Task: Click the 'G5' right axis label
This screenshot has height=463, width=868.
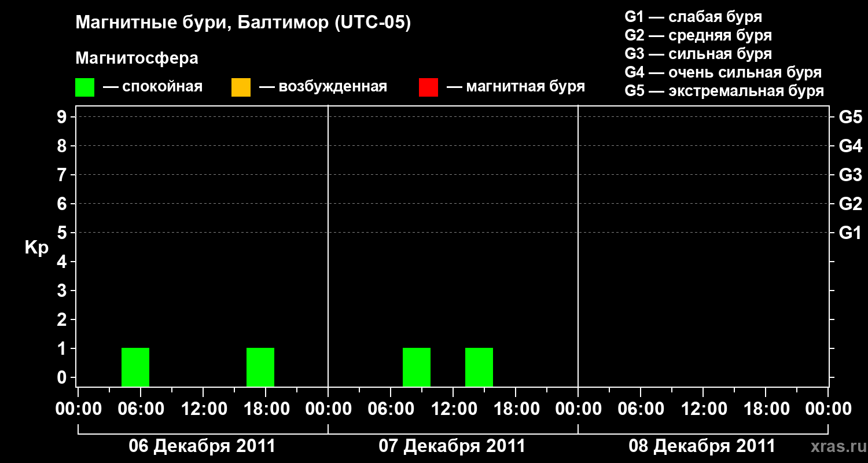Action: [x=851, y=117]
